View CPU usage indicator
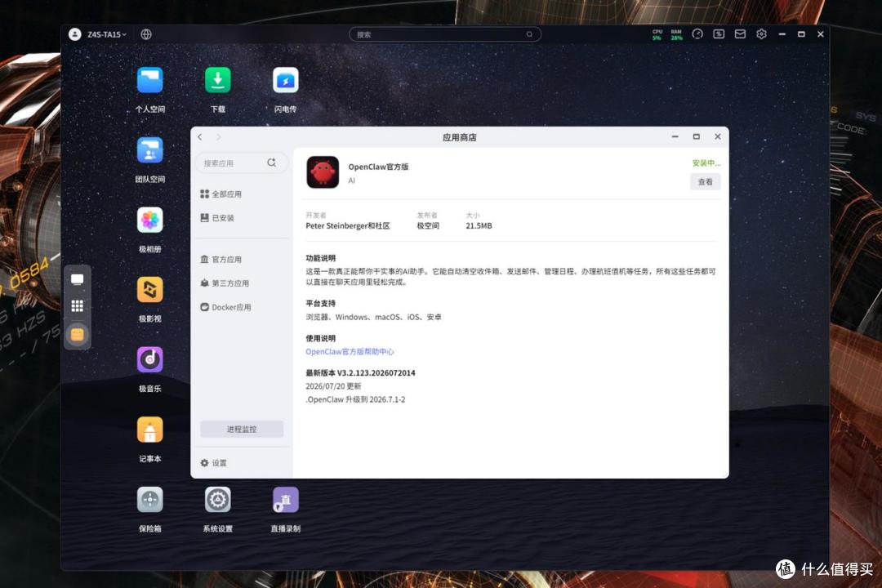 tap(657, 35)
